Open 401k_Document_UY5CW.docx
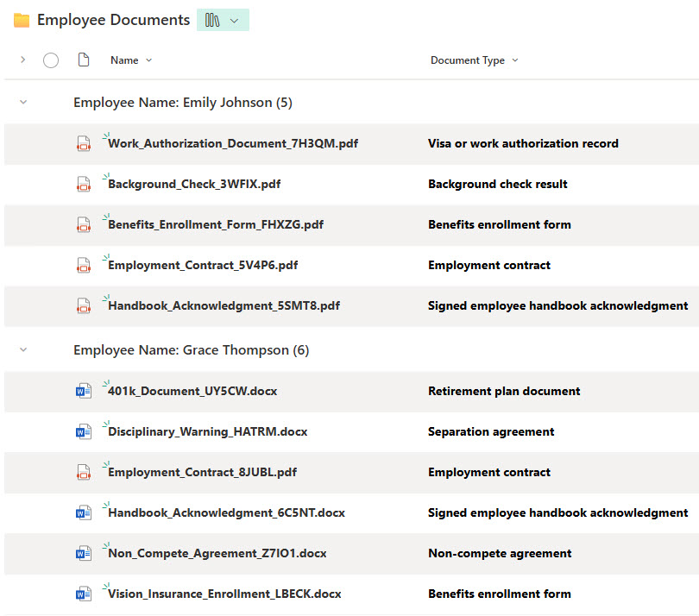Viewport: 699px width, 616px height. click(x=192, y=391)
